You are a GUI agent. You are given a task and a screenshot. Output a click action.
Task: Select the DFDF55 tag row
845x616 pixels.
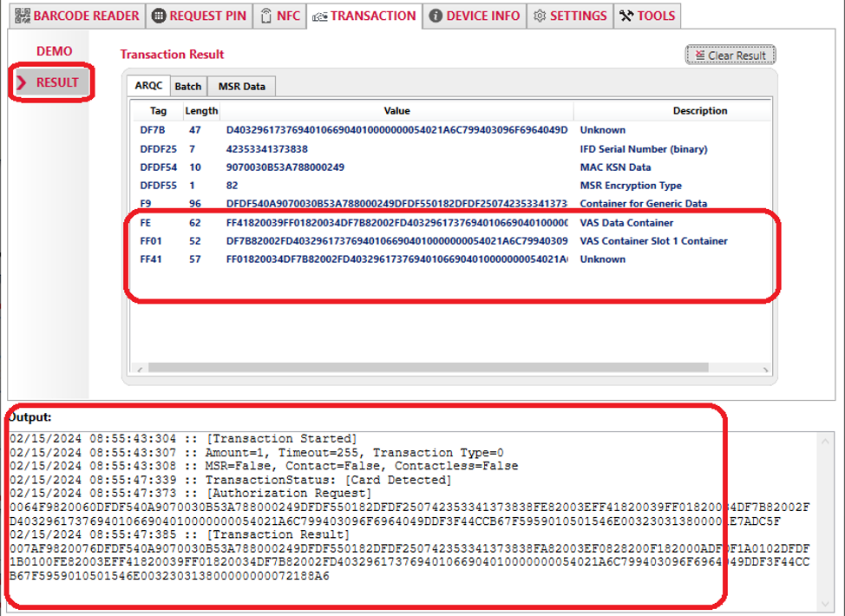(x=452, y=186)
